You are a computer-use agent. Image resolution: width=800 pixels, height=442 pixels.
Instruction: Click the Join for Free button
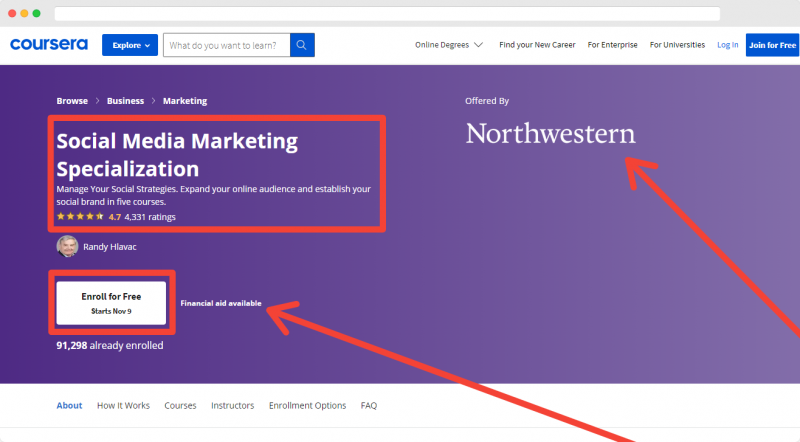772,45
